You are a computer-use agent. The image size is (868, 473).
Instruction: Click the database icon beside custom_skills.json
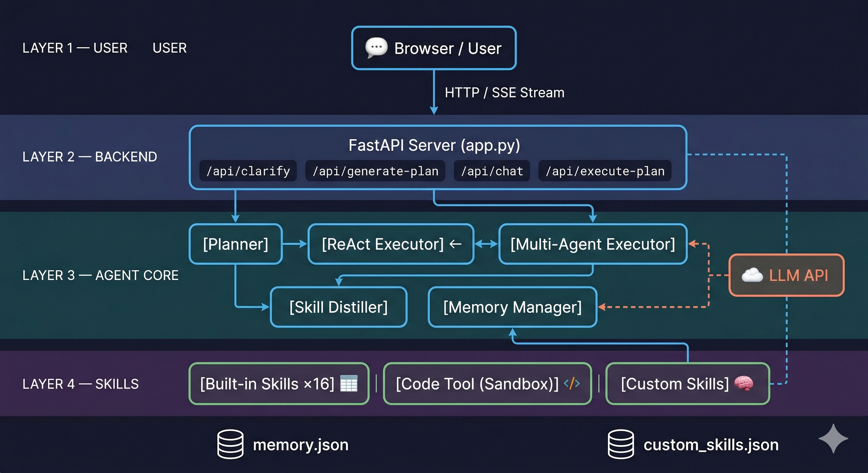pyautogui.click(x=620, y=444)
